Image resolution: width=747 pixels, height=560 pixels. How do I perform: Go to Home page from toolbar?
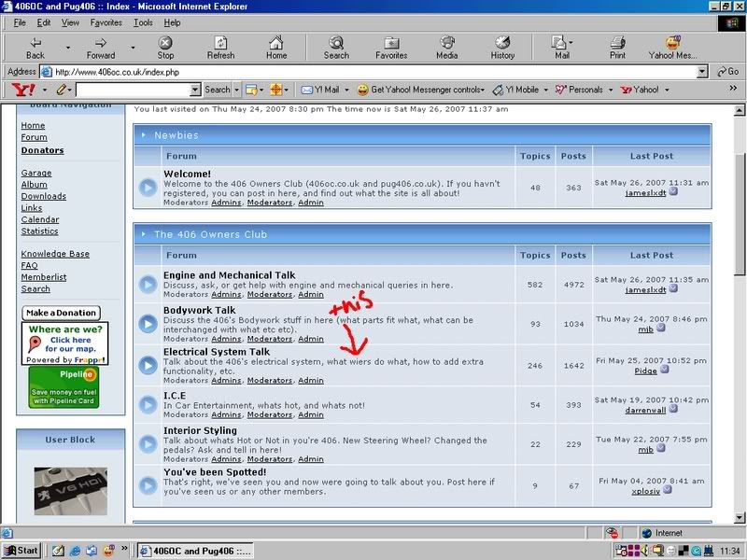[x=276, y=48]
